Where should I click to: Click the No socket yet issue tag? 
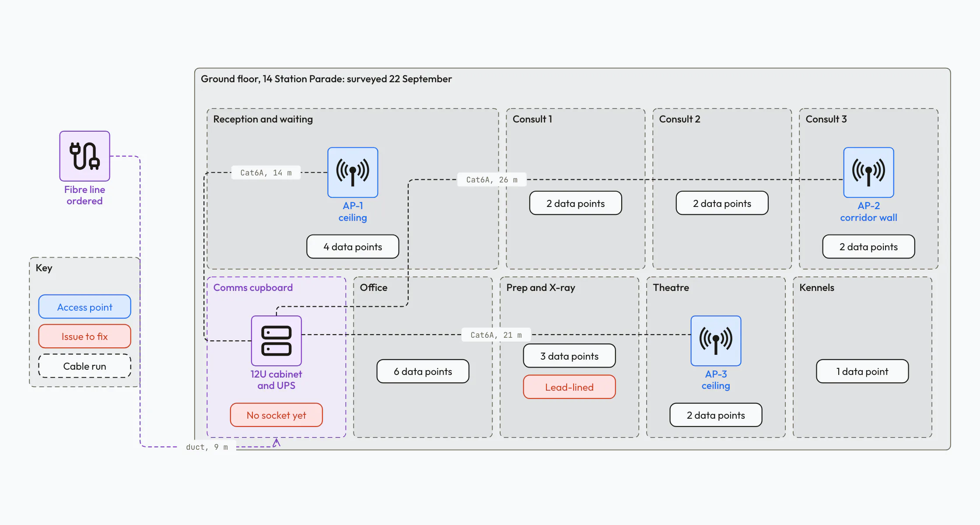click(276, 415)
